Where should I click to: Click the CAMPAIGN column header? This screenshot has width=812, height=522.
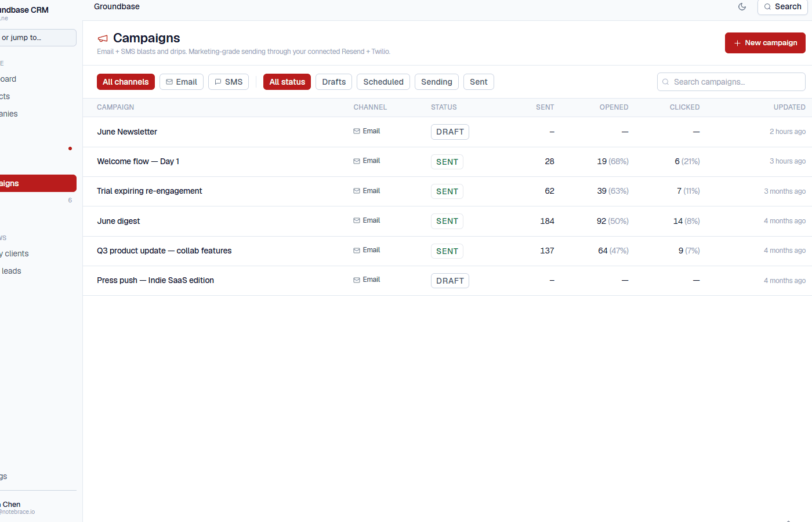click(x=115, y=107)
